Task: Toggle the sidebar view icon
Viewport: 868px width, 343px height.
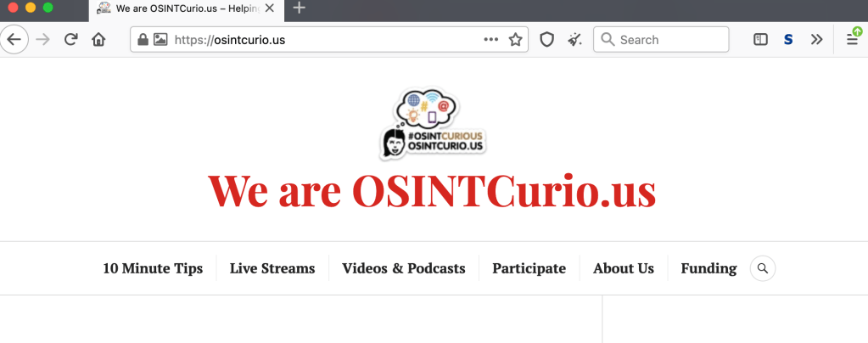Action: coord(760,39)
